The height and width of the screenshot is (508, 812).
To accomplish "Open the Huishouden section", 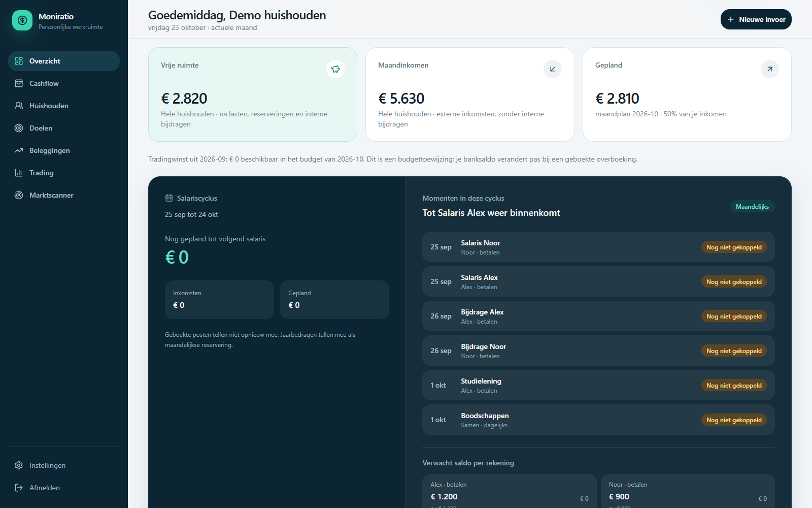I will click(x=64, y=106).
